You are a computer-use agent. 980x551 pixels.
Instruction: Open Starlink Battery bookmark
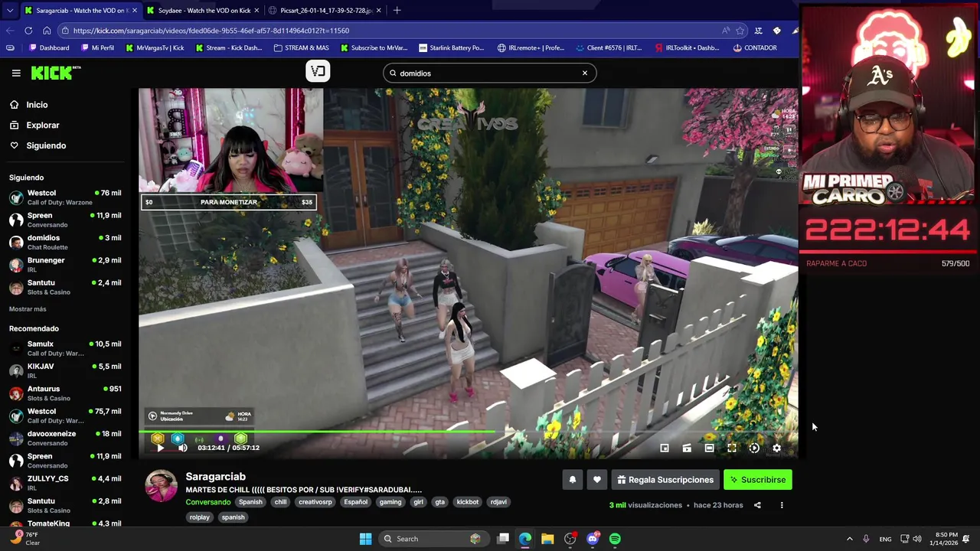pyautogui.click(x=451, y=47)
